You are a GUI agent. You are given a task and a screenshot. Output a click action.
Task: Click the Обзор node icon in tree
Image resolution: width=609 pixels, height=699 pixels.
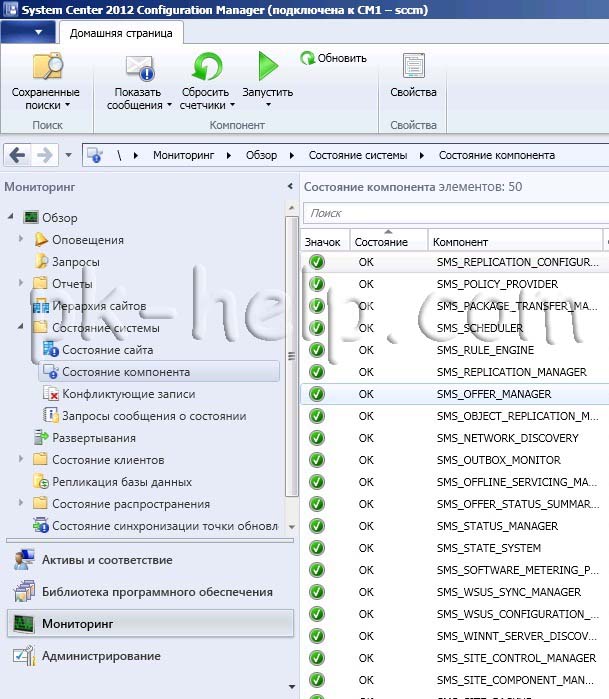click(31, 218)
